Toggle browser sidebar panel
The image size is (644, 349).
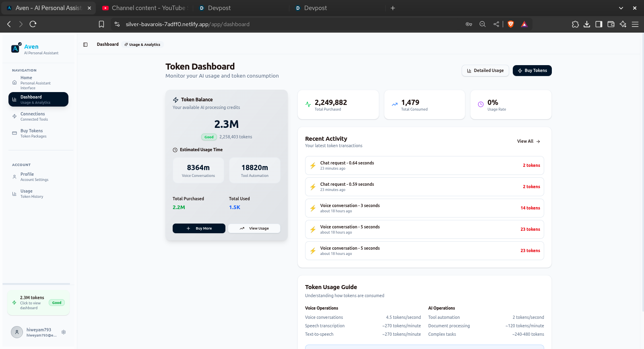[599, 24]
